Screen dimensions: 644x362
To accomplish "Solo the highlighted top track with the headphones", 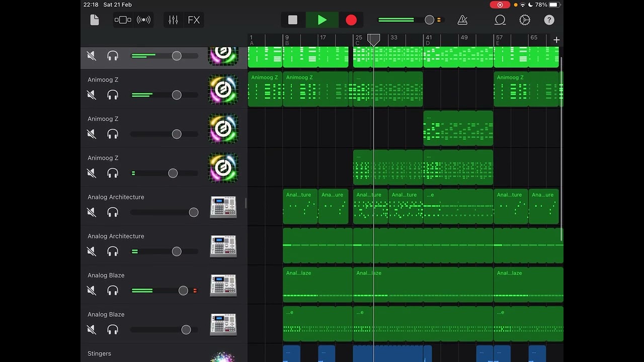I will click(113, 56).
